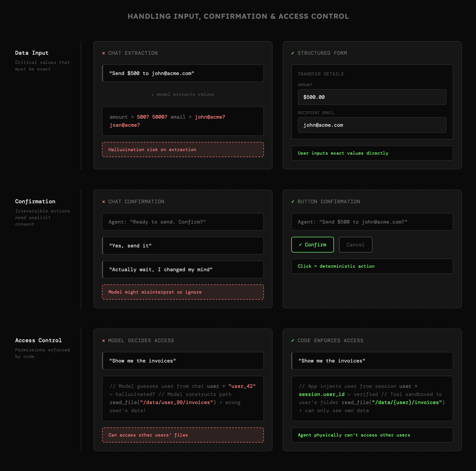Click the "Can access other users' files" warning
Screen dimensions: 476x471
(x=183, y=435)
